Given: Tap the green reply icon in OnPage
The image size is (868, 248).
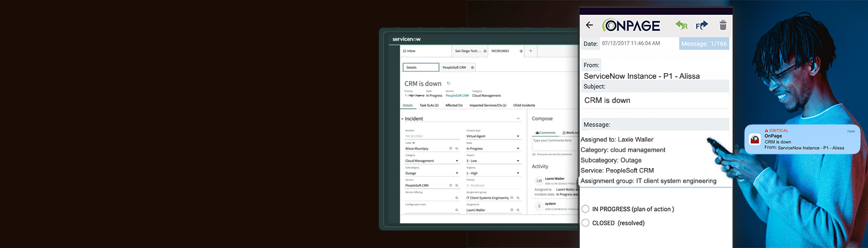Looking at the screenshot, I should 681,25.
